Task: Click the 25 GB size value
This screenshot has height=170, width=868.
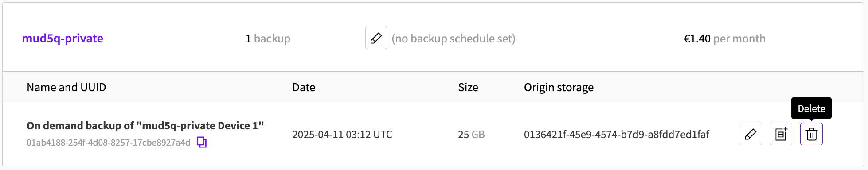Action: [x=471, y=135]
